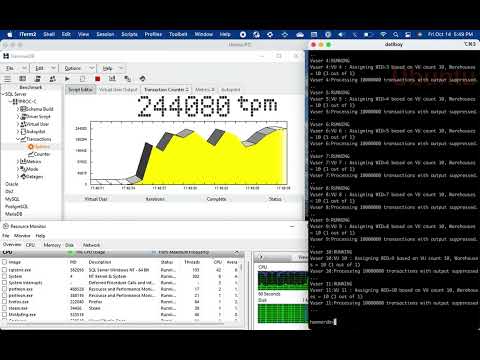480x360 pixels.
Task: Switch to the Script Editor tab
Action: (80, 90)
